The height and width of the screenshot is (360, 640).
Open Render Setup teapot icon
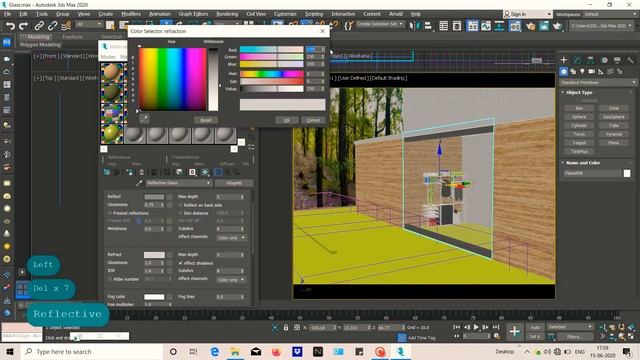530,26
